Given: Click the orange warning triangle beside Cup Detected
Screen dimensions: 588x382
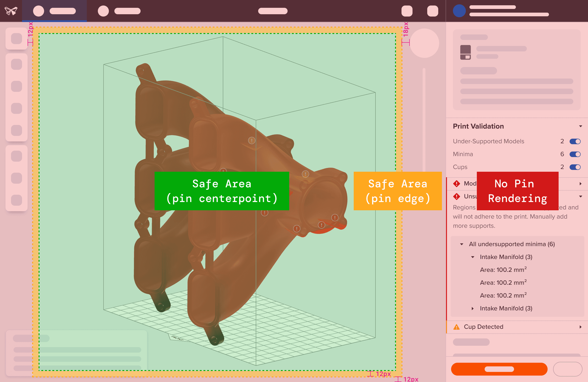Looking at the screenshot, I should tap(456, 327).
